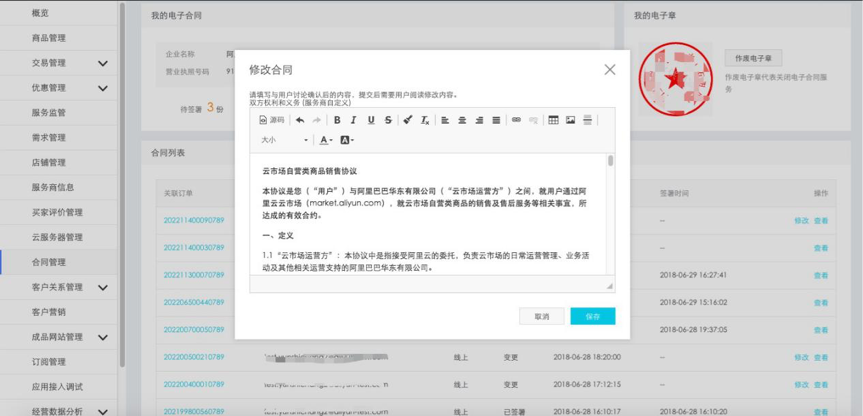Open 应用接入调试 in the sidebar
The height and width of the screenshot is (416, 863).
tap(57, 386)
